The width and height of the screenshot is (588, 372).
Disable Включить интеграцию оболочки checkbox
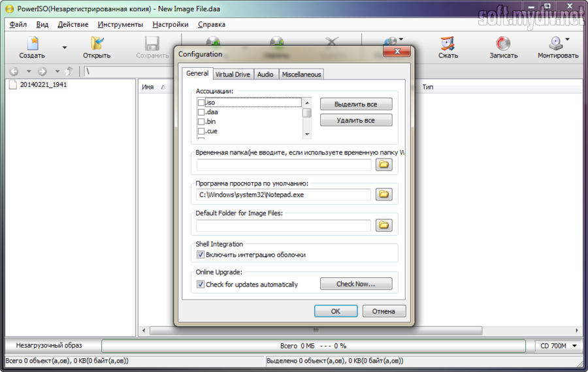tap(201, 255)
